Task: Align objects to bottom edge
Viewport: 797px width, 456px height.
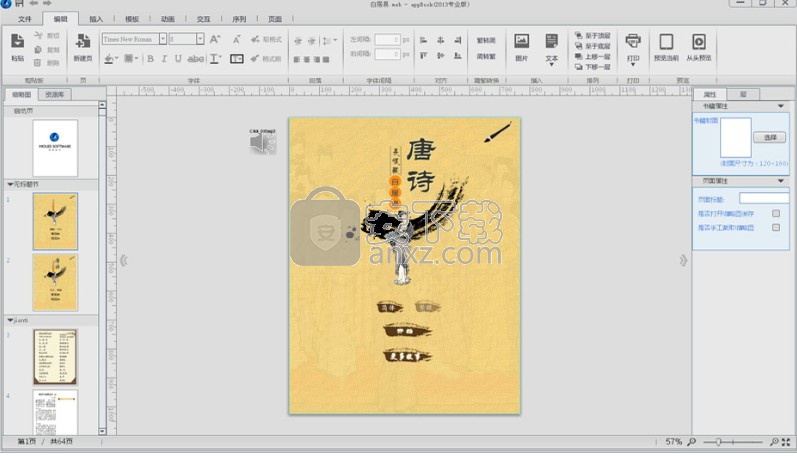Action: (x=458, y=56)
